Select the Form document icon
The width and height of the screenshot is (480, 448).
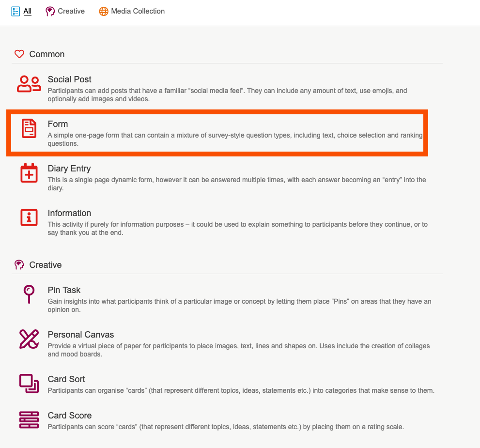[29, 128]
